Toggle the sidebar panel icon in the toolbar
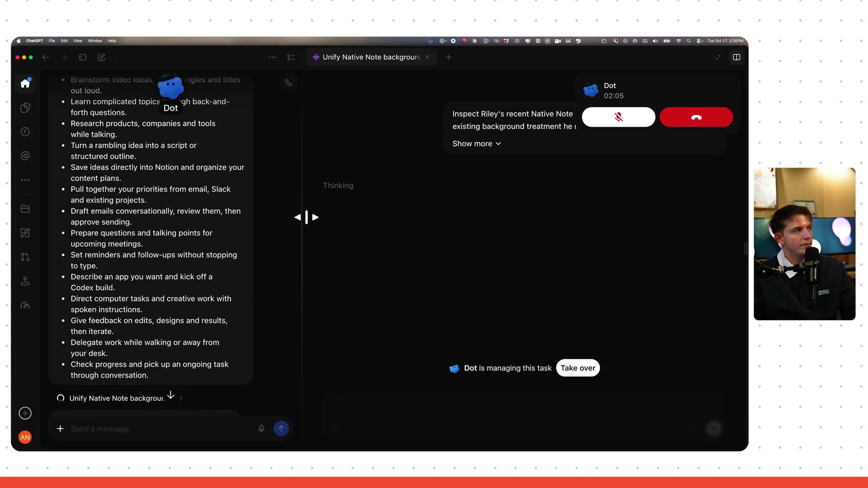Screen dimensions: 868x488 (82, 57)
